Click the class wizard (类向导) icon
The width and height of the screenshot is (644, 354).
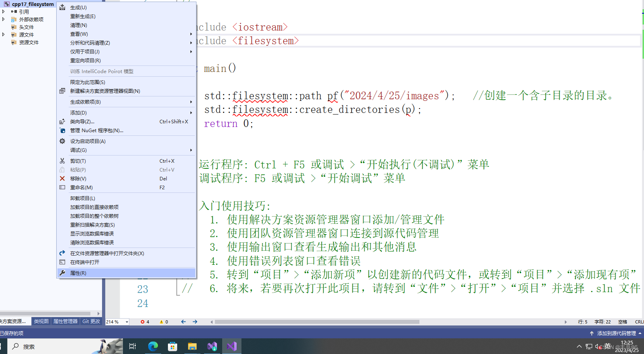click(62, 121)
